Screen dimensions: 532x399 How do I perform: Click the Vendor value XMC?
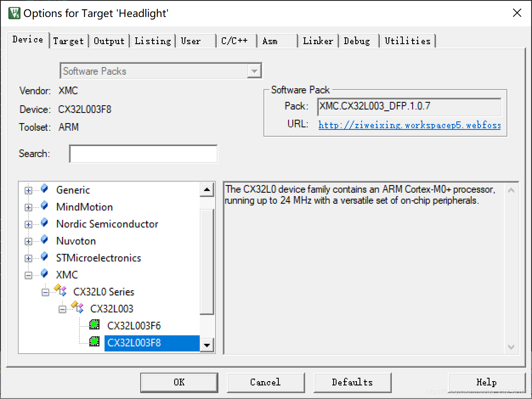[68, 91]
